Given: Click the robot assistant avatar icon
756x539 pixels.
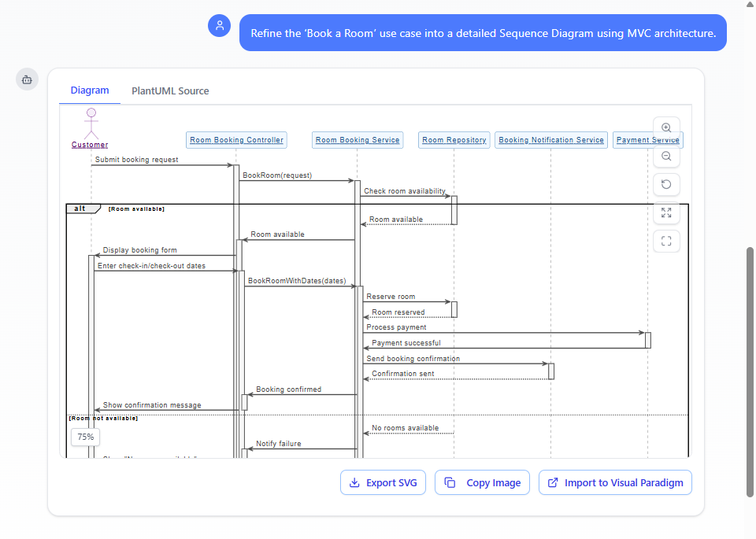Looking at the screenshot, I should (x=27, y=79).
